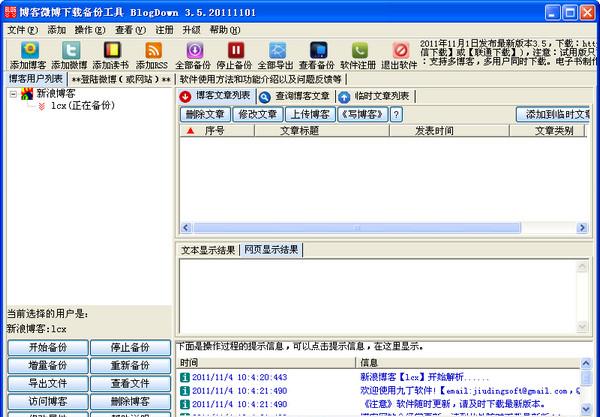Screen dimensions: 600x417
Task: Sort by the 发表时间 column header
Action: [x=449, y=131]
